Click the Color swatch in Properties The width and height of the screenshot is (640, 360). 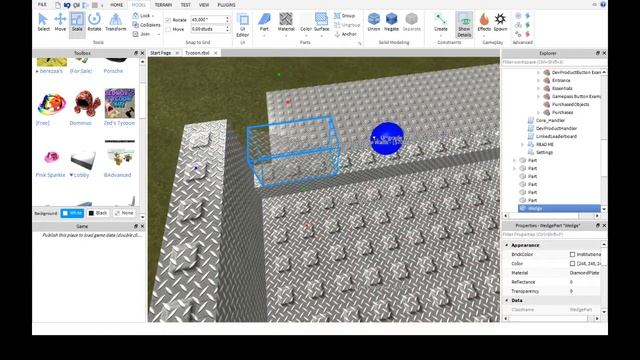(572, 264)
